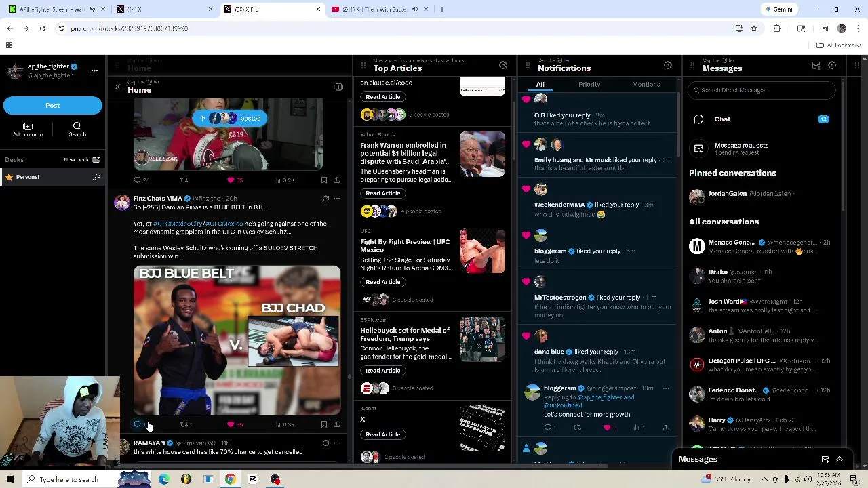Open the Chat inbox
The height and width of the screenshot is (488, 868).
pyautogui.click(x=761, y=119)
